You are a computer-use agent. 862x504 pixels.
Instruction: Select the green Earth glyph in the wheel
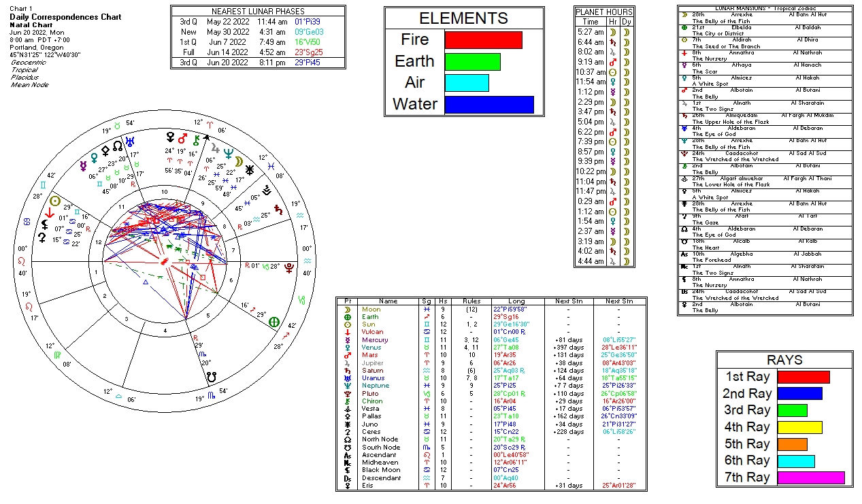pos(274,322)
